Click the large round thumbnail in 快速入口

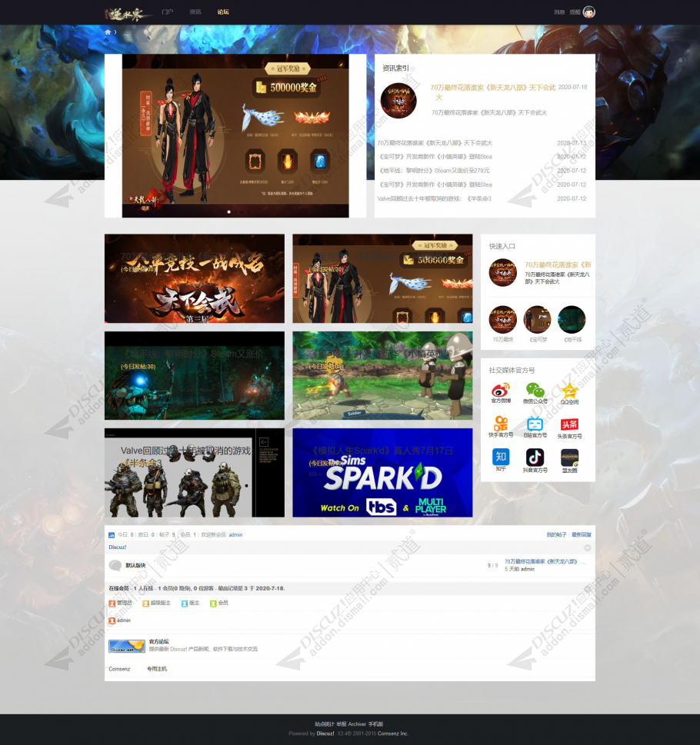pos(503,272)
